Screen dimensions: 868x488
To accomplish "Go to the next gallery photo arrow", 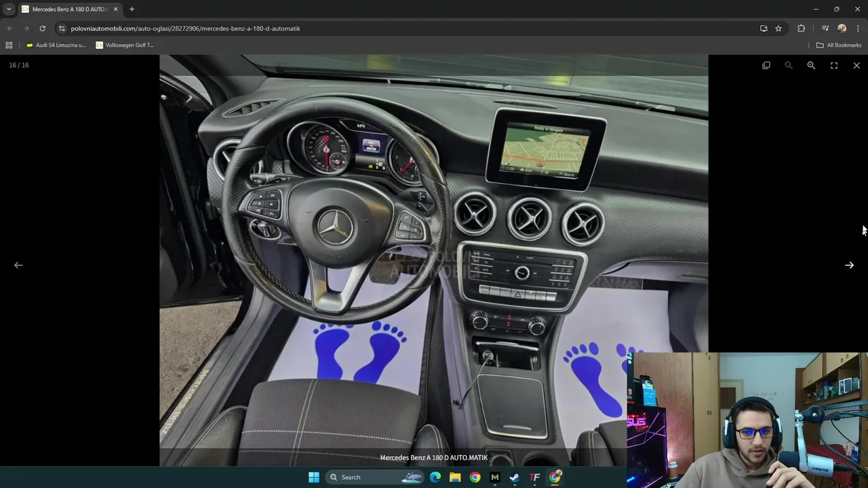I will coord(849,265).
